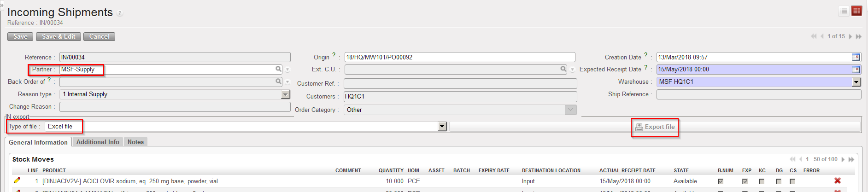Go to next page of stock moves
The image size is (868, 192).
coord(843,159)
